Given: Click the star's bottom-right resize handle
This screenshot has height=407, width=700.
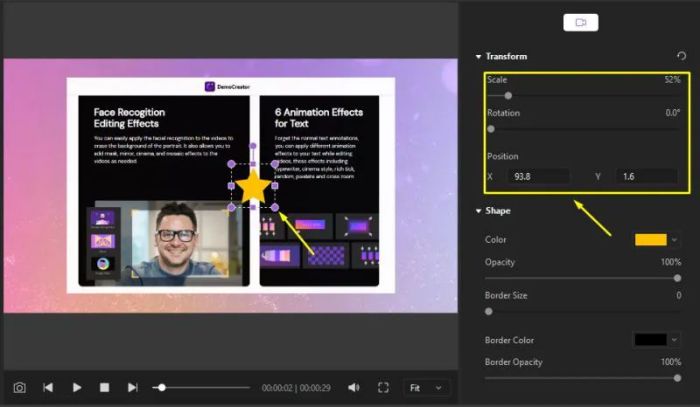Looking at the screenshot, I should [x=275, y=207].
